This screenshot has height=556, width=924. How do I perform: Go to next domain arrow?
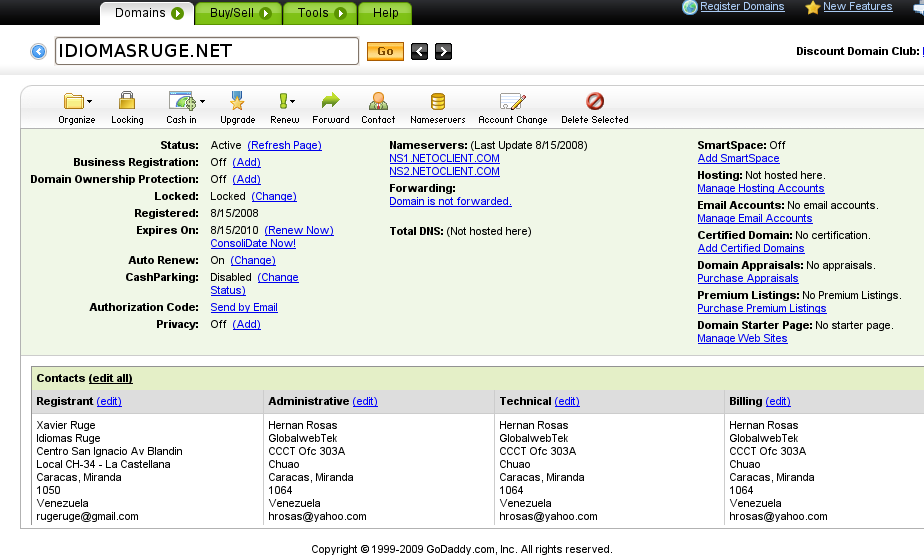click(x=443, y=51)
